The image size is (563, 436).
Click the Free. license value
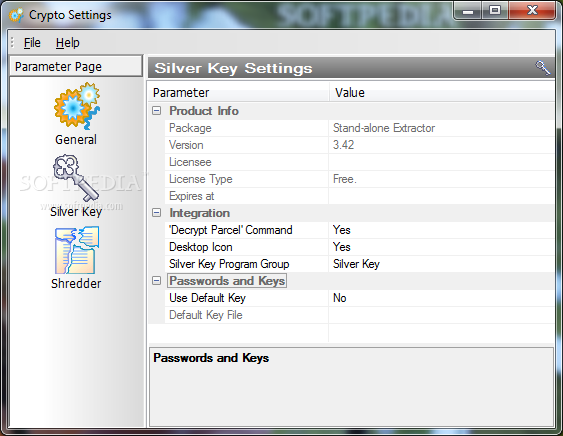pos(345,179)
